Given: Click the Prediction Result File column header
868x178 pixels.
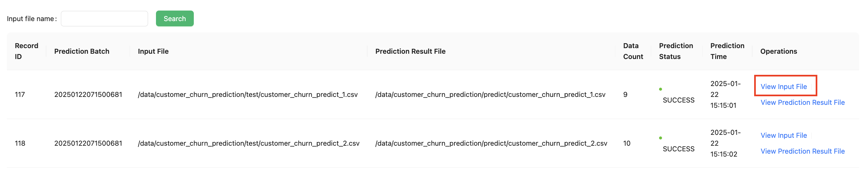Looking at the screenshot, I should pos(410,51).
